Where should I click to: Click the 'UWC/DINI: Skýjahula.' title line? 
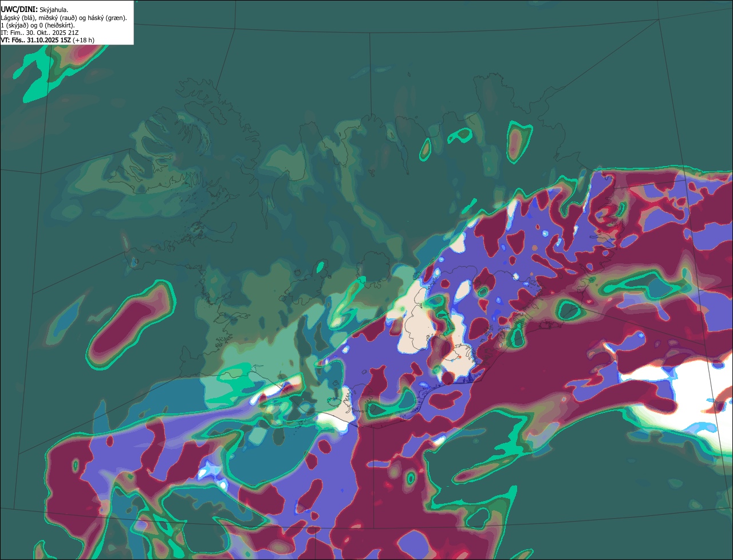[34, 9]
